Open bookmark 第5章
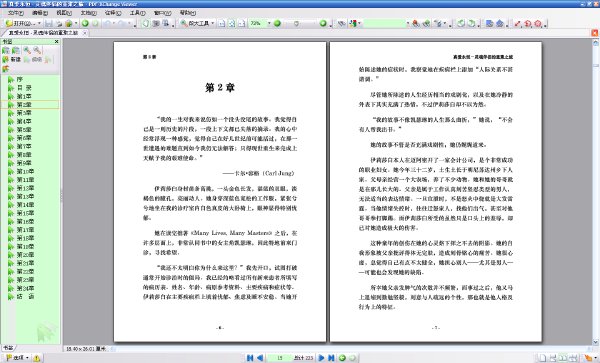The width and height of the screenshot is (600, 363). click(24, 130)
